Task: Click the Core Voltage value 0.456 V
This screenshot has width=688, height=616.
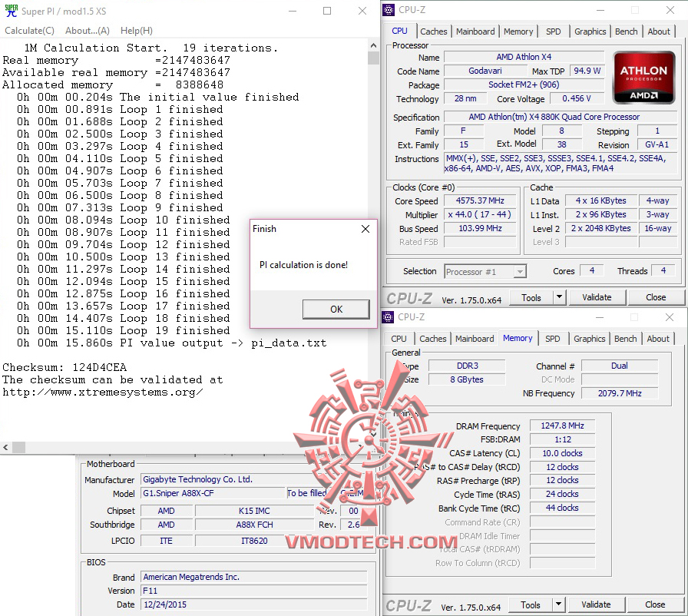Action: 577,99
